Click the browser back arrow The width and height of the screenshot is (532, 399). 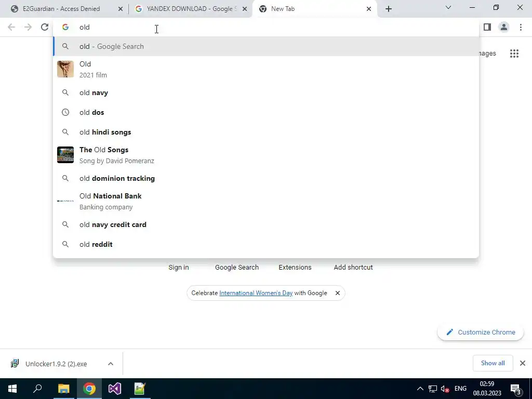tap(11, 27)
